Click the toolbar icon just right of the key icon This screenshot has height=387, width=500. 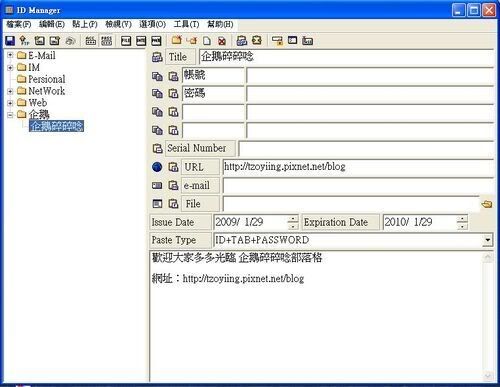pos(40,41)
